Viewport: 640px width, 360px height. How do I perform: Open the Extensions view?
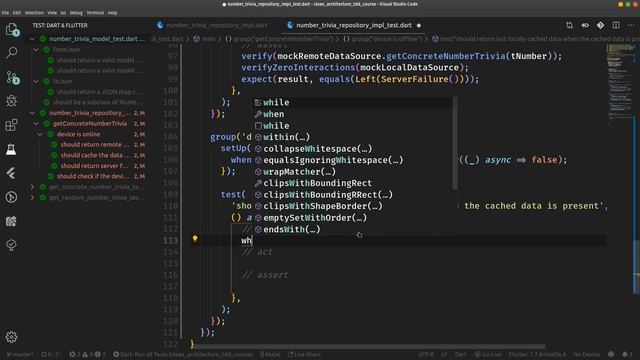pyautogui.click(x=11, y=125)
